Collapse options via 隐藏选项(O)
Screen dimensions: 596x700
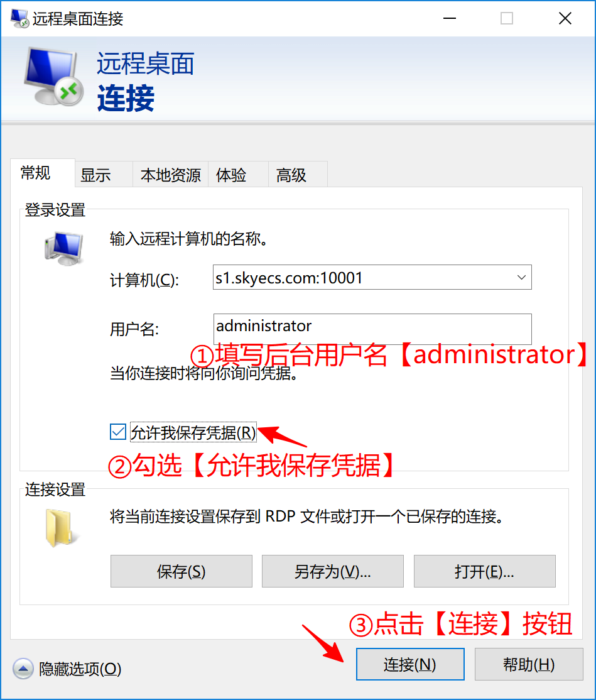80,669
